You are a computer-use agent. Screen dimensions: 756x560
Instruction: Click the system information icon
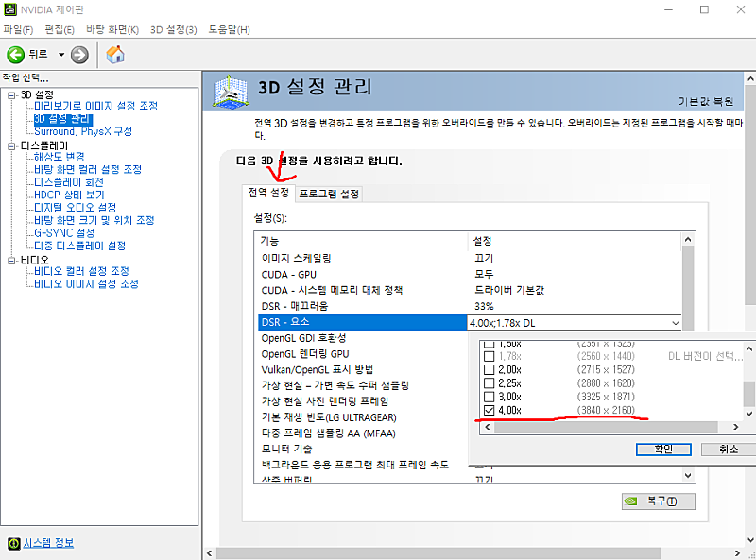pyautogui.click(x=14, y=543)
